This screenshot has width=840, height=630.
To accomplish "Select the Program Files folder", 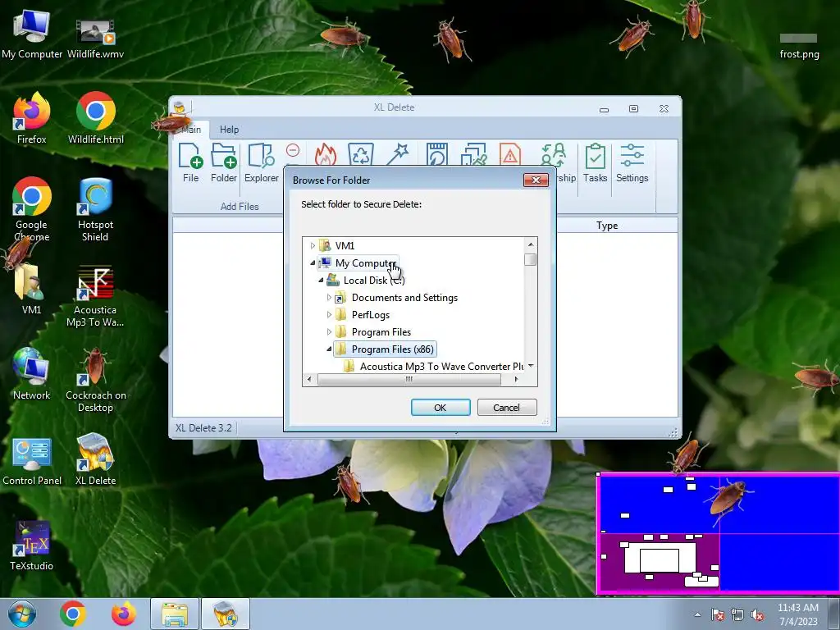I will point(381,331).
